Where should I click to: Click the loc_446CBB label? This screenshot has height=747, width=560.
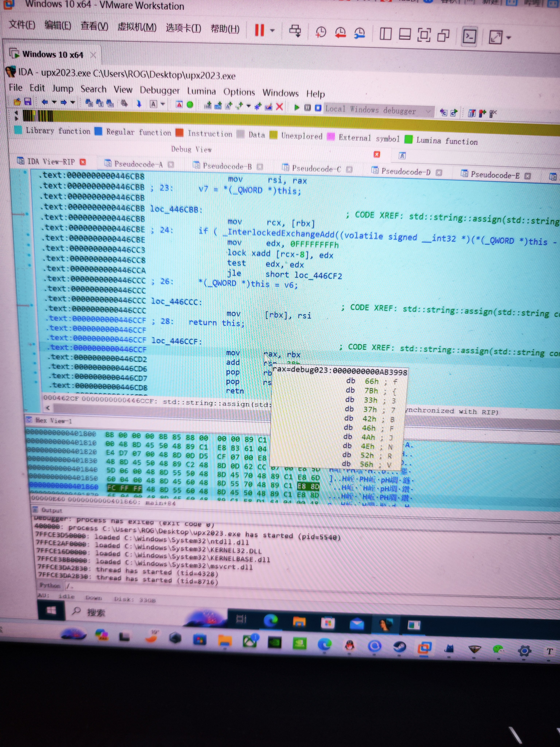point(176,209)
